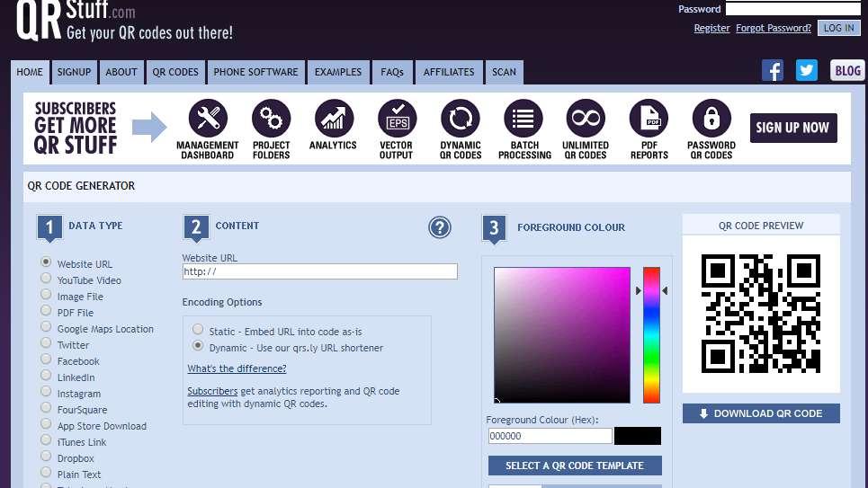Choose the LinkedIn radio option
The width and height of the screenshot is (868, 488).
(46, 375)
